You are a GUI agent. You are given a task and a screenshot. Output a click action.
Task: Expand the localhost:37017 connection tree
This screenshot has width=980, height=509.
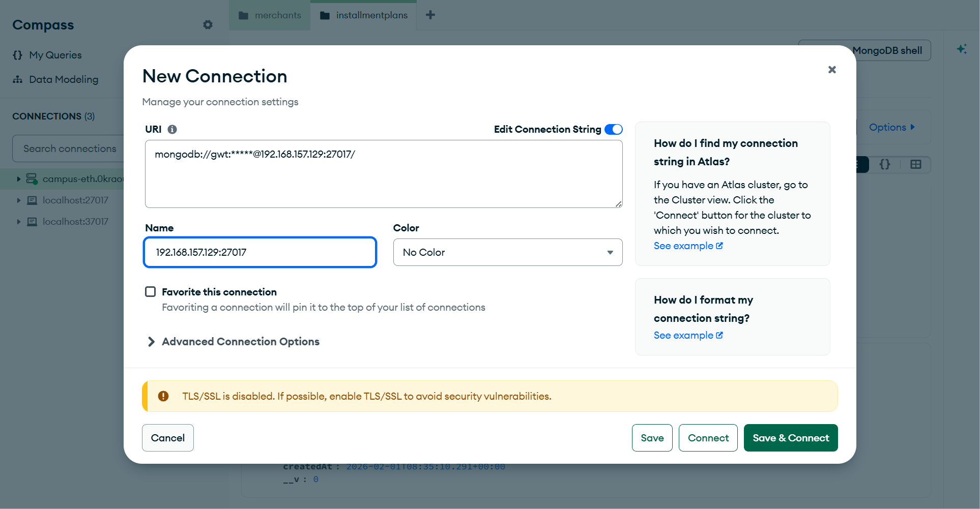tap(18, 222)
